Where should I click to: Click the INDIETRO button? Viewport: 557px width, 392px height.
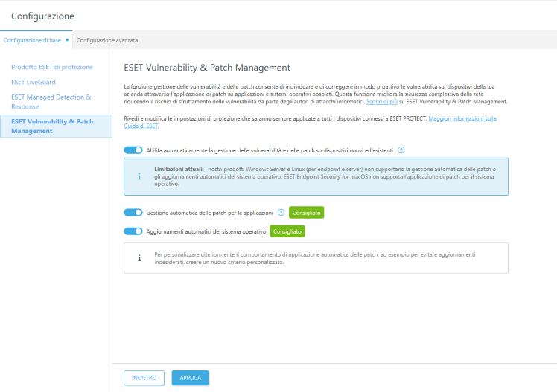144,378
